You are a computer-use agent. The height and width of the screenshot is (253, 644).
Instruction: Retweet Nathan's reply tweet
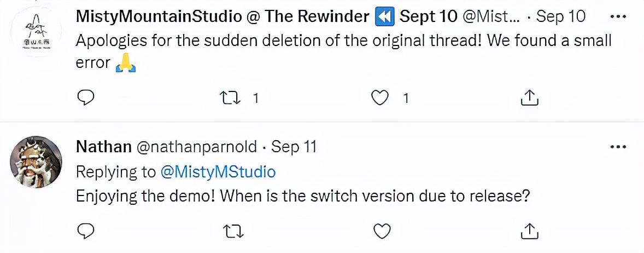(235, 231)
